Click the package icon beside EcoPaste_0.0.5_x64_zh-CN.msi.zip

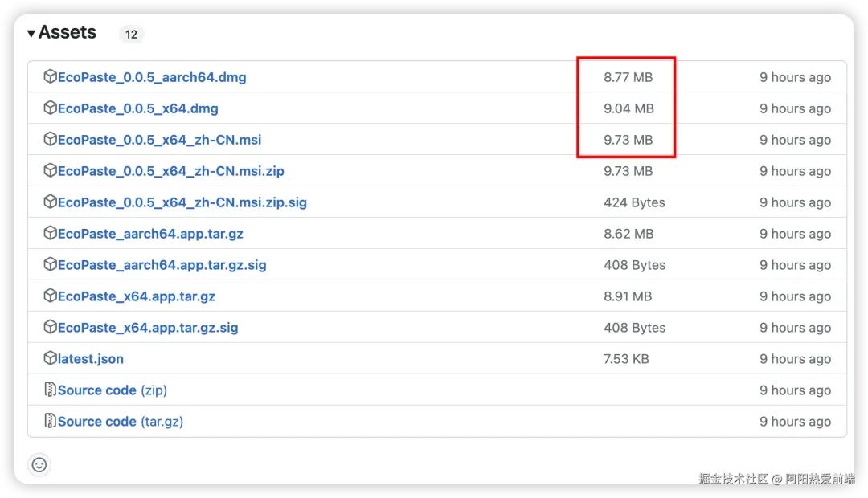click(50, 170)
